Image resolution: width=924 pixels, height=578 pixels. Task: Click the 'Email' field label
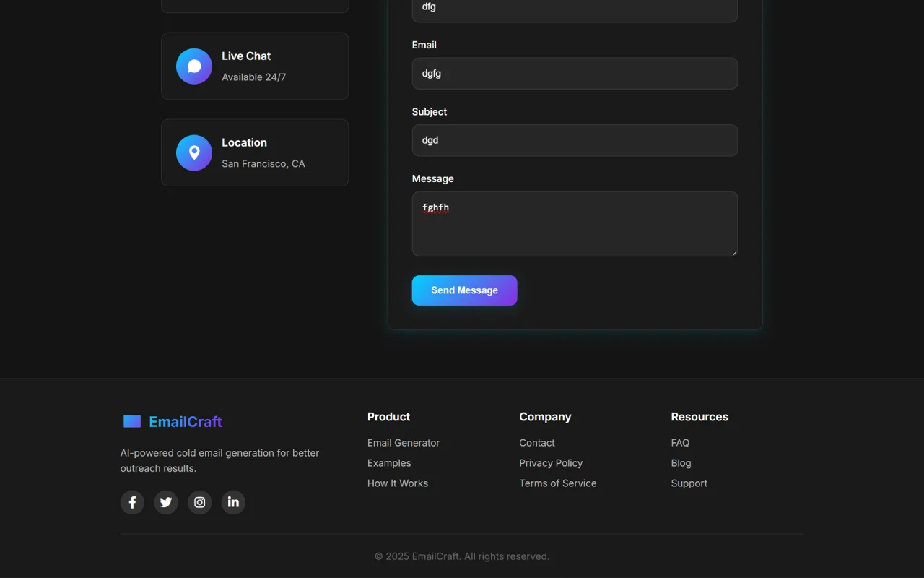click(x=424, y=45)
